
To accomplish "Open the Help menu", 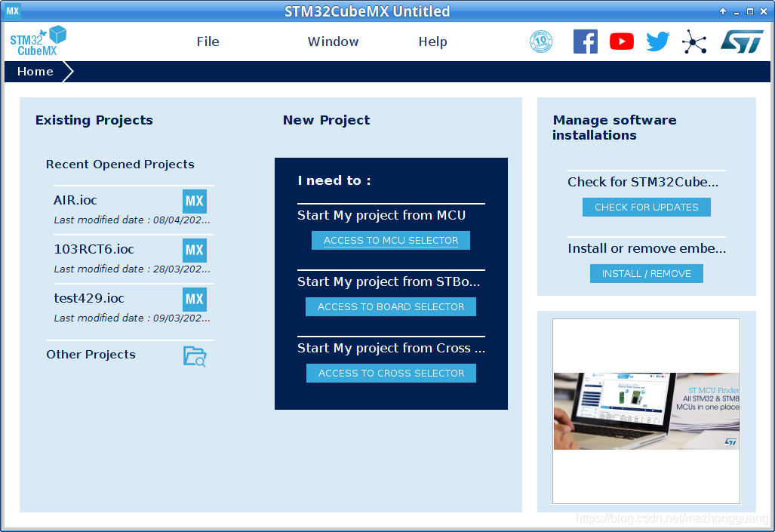I will [x=432, y=42].
